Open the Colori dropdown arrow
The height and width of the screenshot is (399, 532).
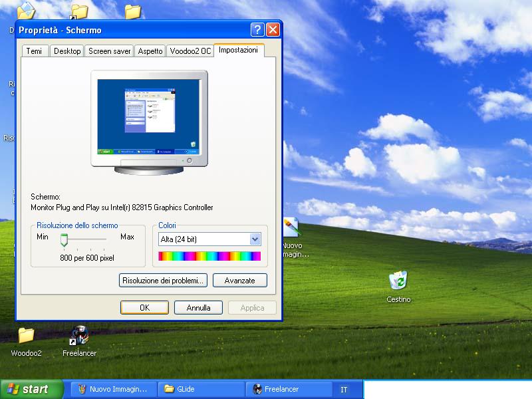click(x=255, y=239)
